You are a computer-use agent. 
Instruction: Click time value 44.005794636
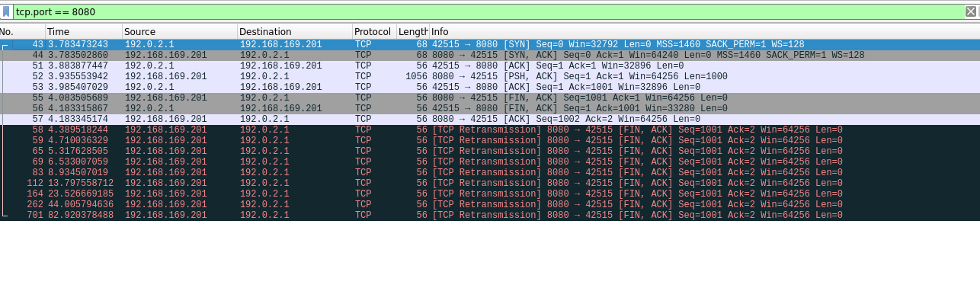81,204
